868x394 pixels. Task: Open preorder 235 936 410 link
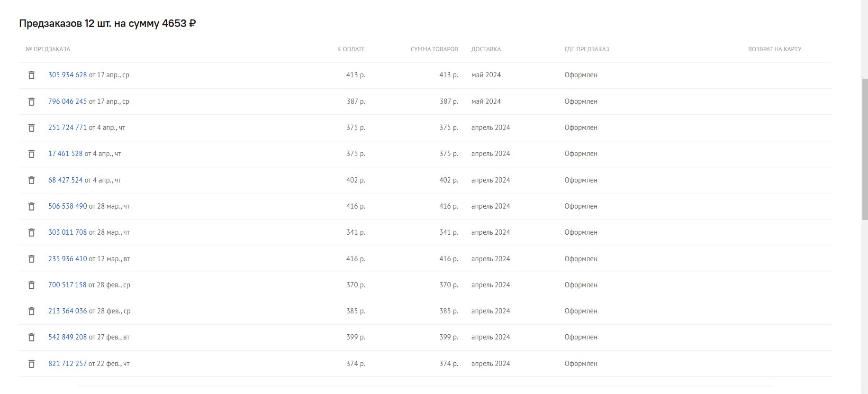pos(67,259)
